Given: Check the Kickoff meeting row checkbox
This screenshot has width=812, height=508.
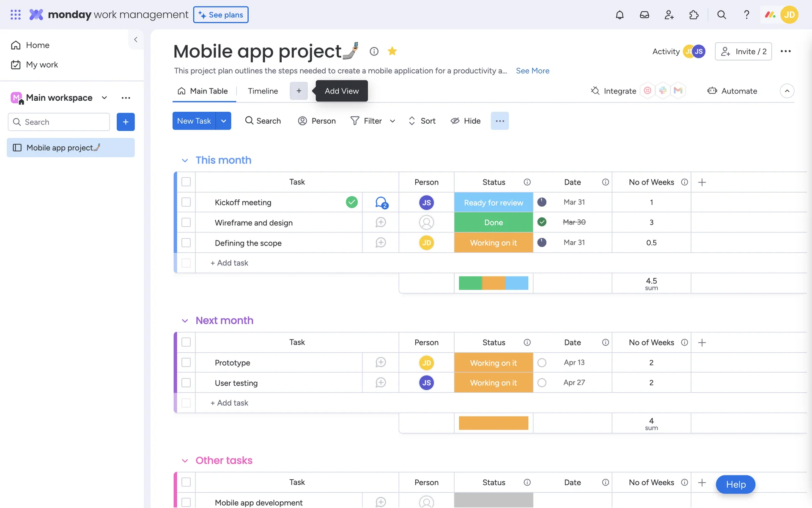Looking at the screenshot, I should click(186, 202).
